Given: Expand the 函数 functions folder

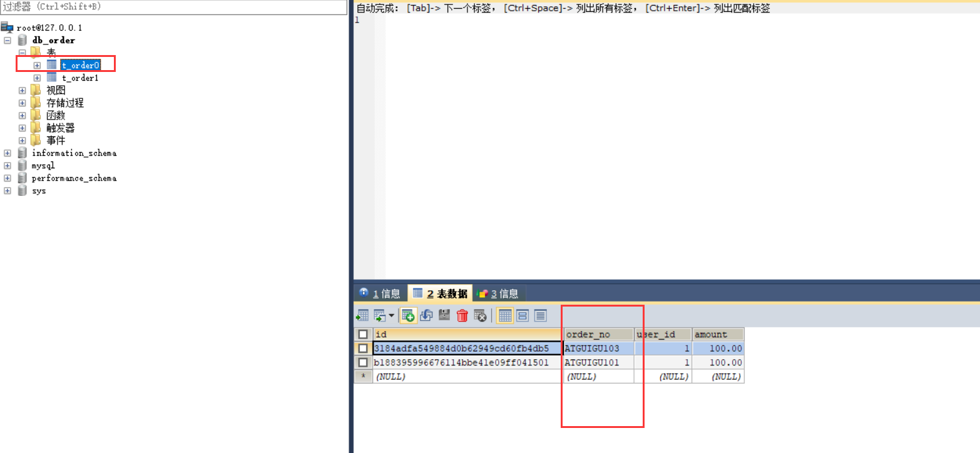Looking at the screenshot, I should [23, 115].
